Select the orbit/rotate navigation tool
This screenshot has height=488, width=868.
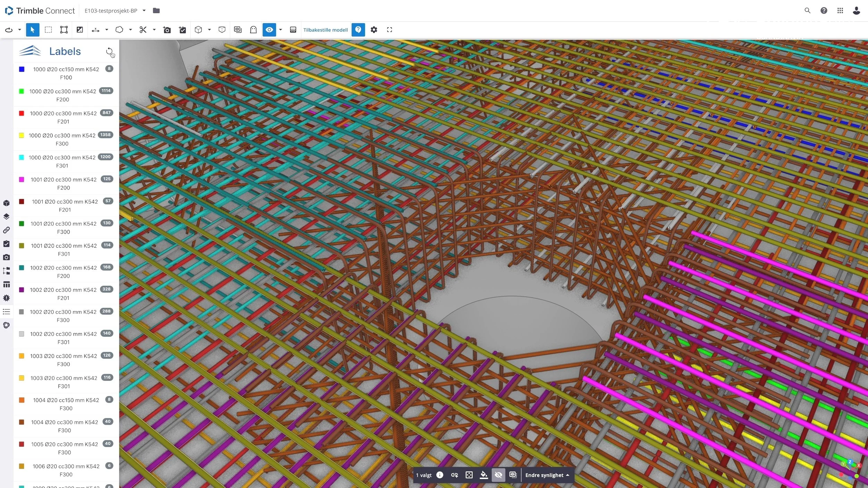(9, 30)
